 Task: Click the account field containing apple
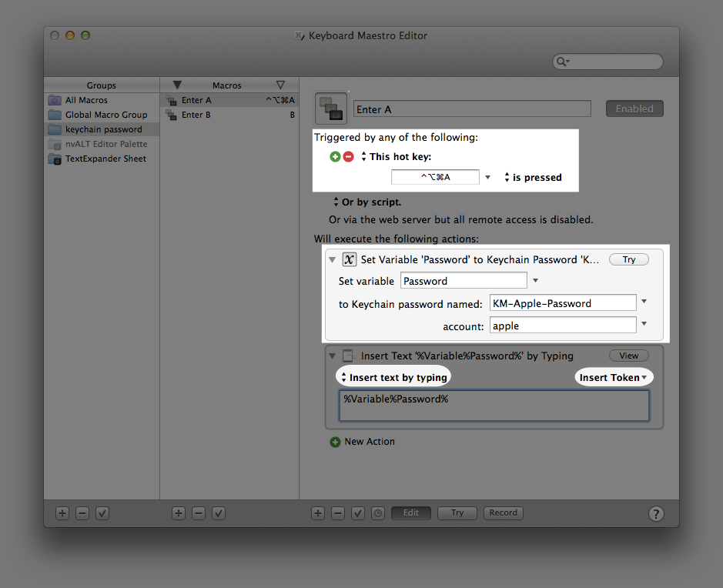tap(563, 326)
